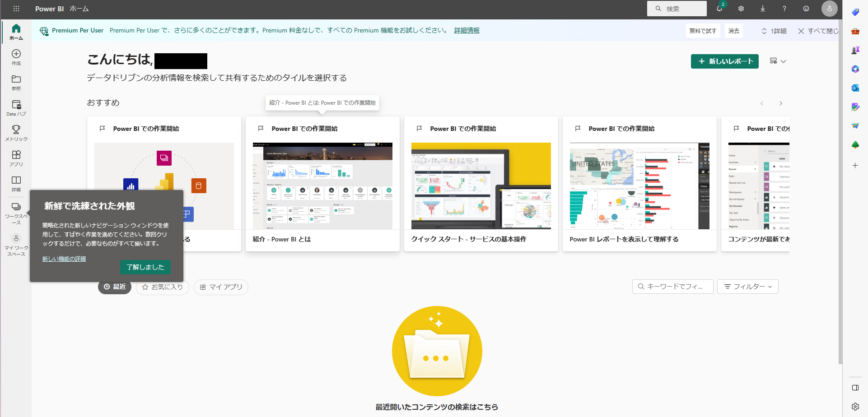
Task: Toggle the 最近 filter pill
Action: pos(114,287)
